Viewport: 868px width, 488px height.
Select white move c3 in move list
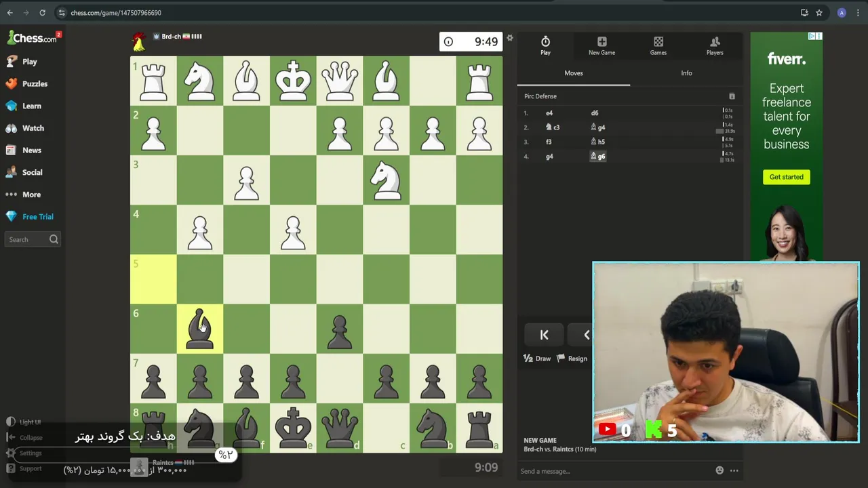pos(553,127)
